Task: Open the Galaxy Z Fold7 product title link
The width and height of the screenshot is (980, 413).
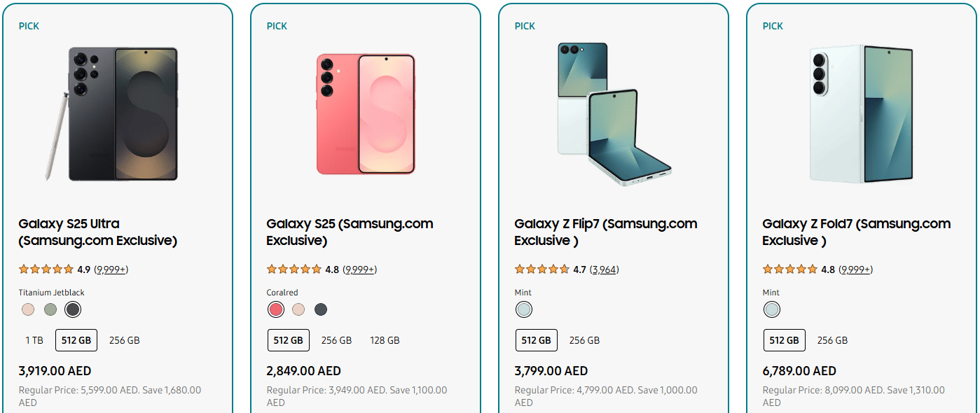Action: tap(856, 232)
